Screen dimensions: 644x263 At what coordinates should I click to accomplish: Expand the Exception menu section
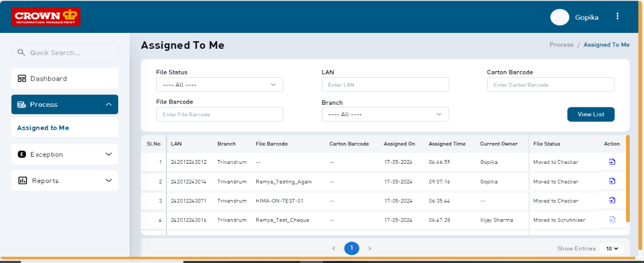65,155
